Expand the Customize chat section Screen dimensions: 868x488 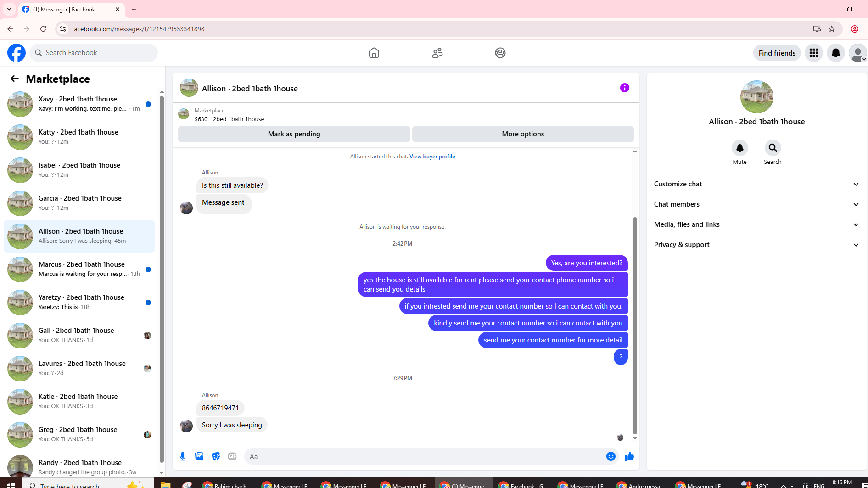(756, 184)
